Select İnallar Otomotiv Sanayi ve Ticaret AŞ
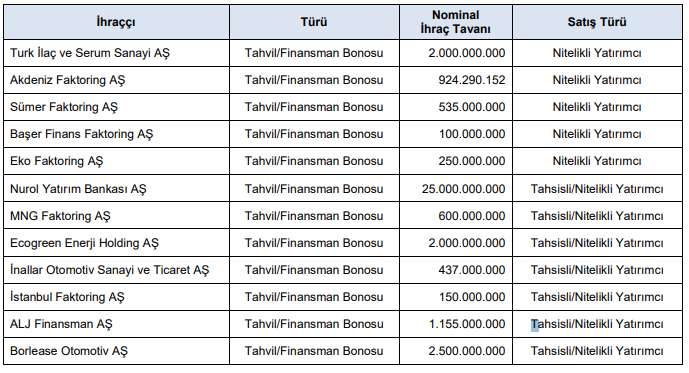This screenshot has height=373, width=689. 109,270
